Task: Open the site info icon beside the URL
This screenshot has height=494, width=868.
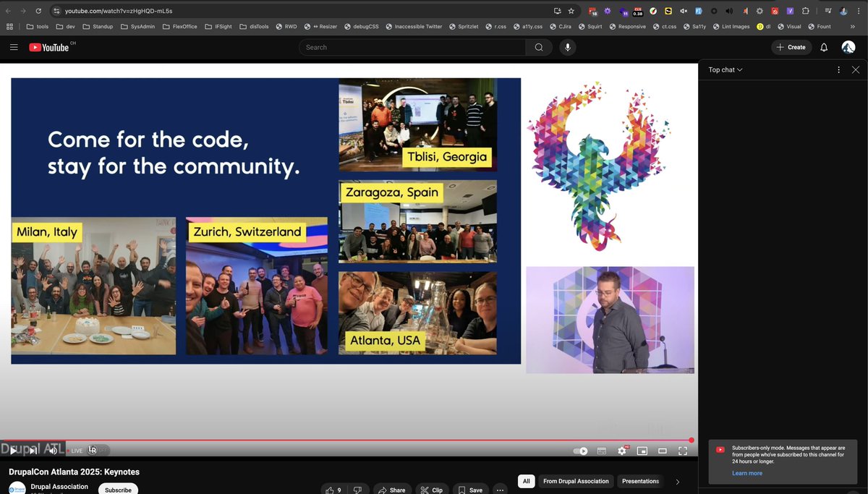Action: (57, 11)
